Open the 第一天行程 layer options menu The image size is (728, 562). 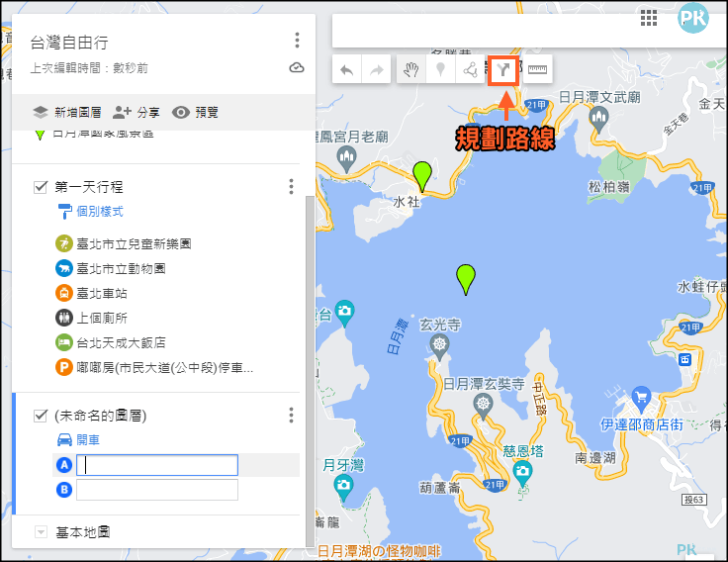(291, 186)
